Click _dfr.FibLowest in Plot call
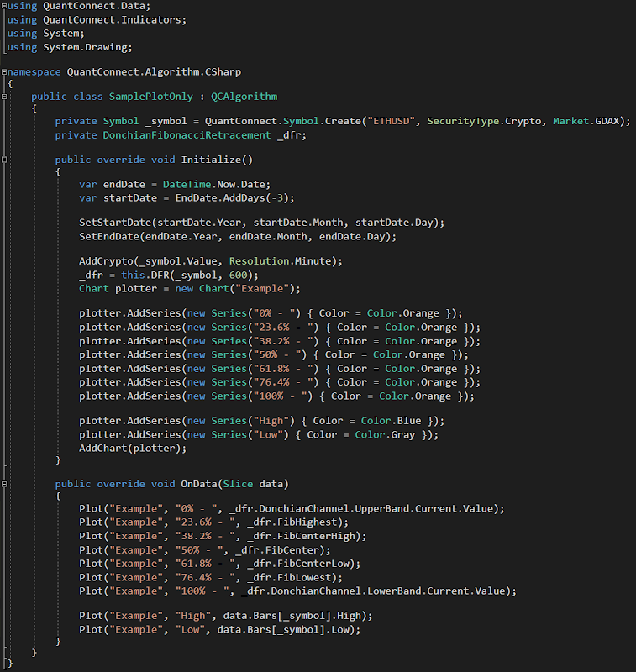 (289, 578)
